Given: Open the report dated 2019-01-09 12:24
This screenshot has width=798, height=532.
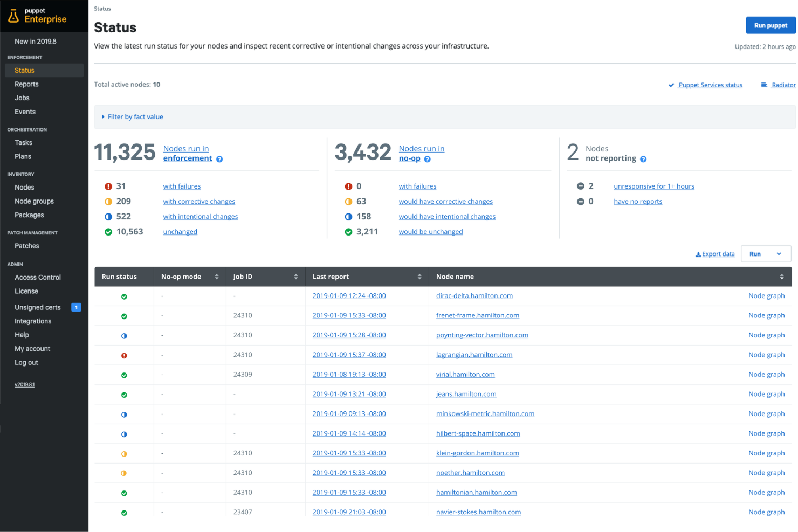Looking at the screenshot, I should tap(349, 295).
